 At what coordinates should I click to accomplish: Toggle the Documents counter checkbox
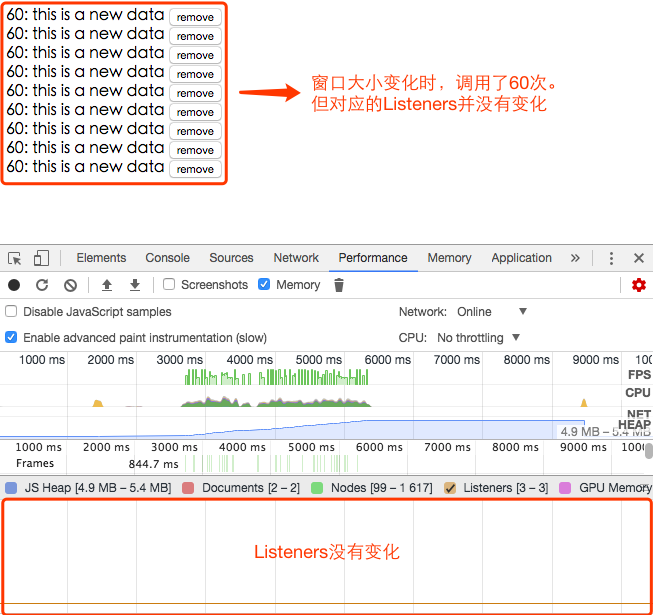188,488
